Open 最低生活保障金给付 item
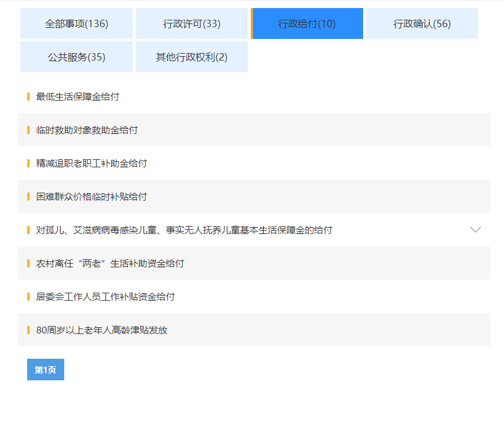This screenshot has height=439, width=504. click(x=78, y=97)
